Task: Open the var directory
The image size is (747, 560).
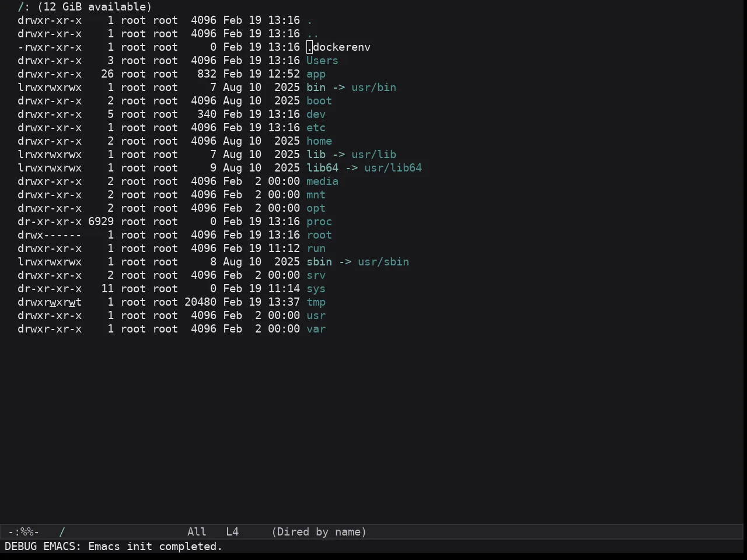Action: [316, 329]
